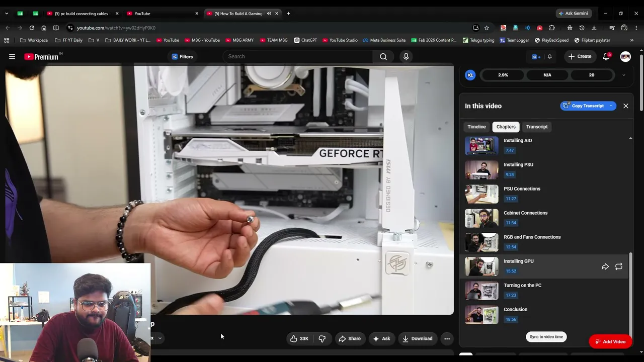This screenshot has height=362, width=644.
Task: Toggle the side panel split view icon
Action: [56, 28]
